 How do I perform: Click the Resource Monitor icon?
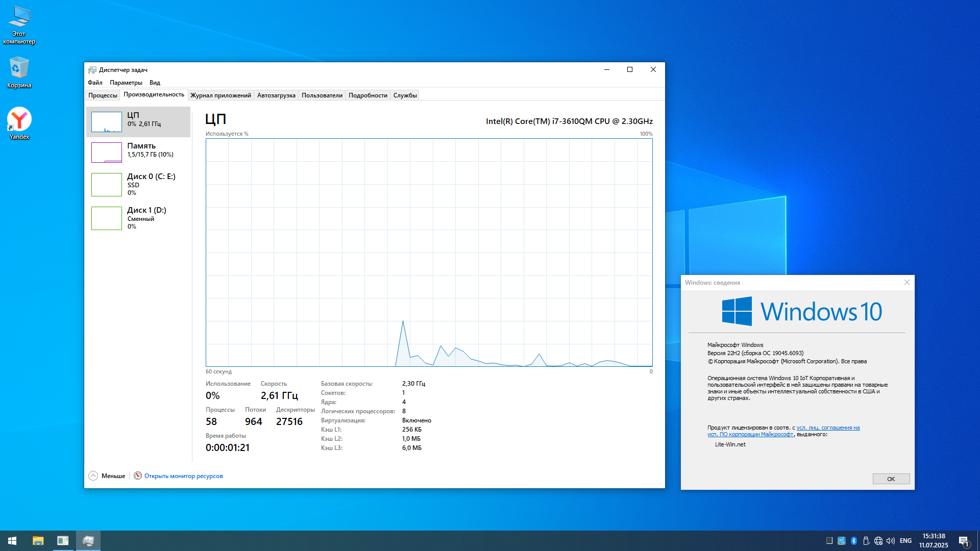pos(138,475)
